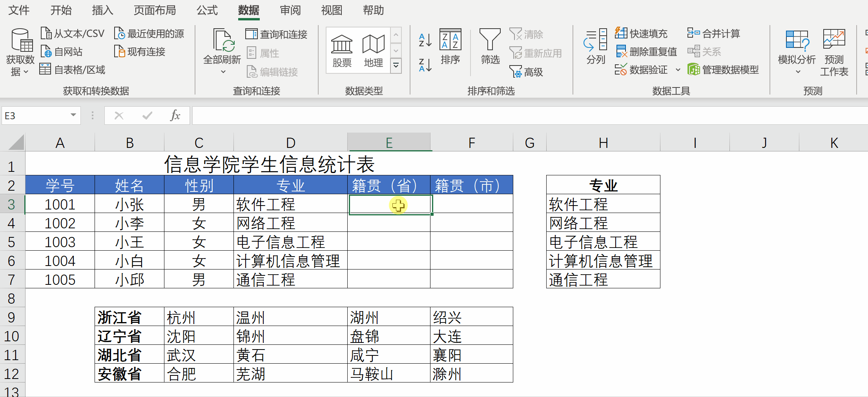Expand the 全部刷新 dropdown arrow
The width and height of the screenshot is (868, 397).
223,72
